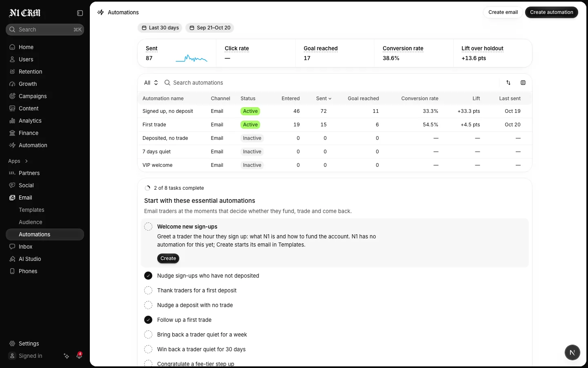The image size is (588, 368).
Task: Toggle the Welcome new sign-ups task circle
Action: point(148,227)
